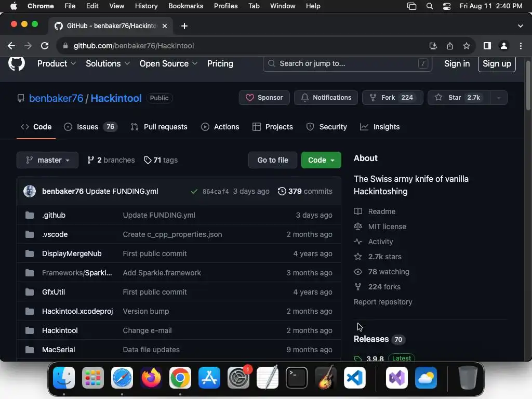Open the GitHub home logo

coord(17,63)
